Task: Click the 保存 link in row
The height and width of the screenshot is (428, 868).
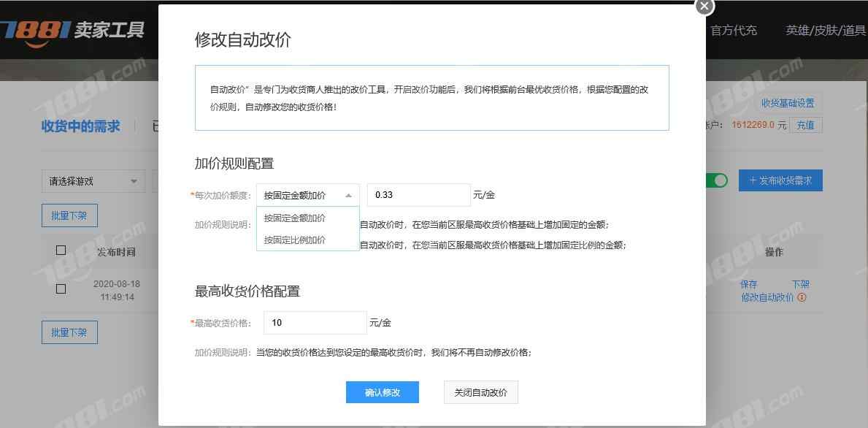Action: [x=748, y=284]
